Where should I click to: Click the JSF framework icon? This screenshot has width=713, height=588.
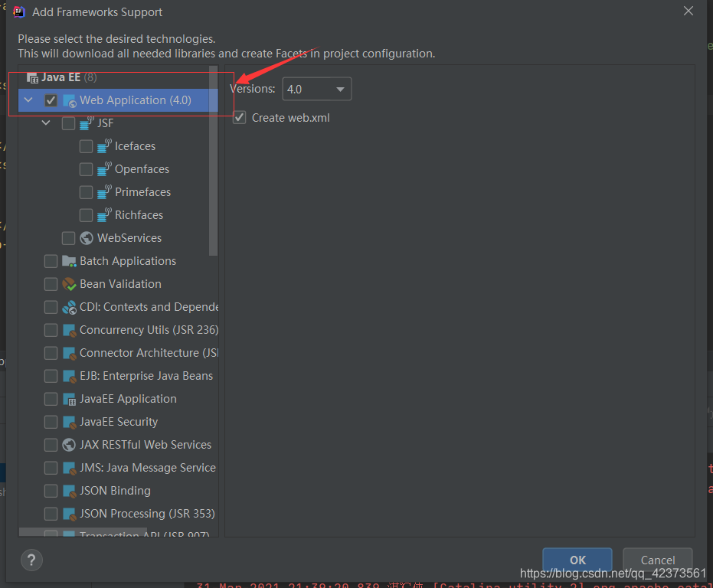pyautogui.click(x=87, y=123)
